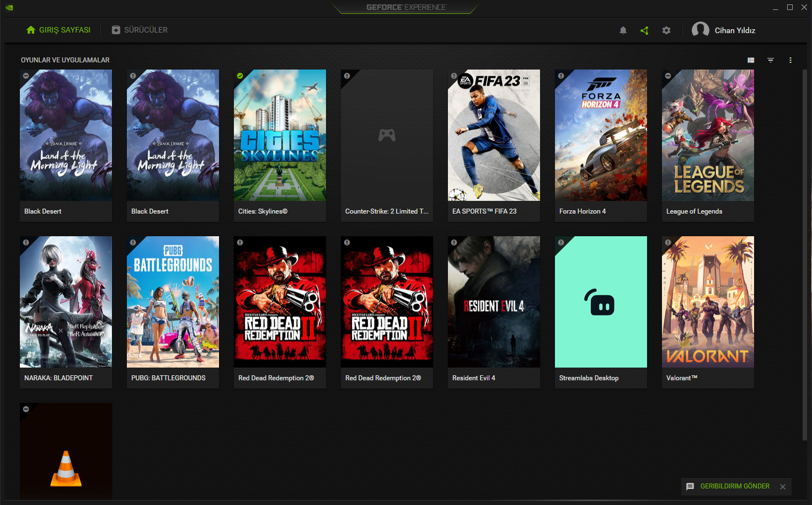Click the minus badge on the VLC tile
The width and height of the screenshot is (812, 505).
coord(26,409)
